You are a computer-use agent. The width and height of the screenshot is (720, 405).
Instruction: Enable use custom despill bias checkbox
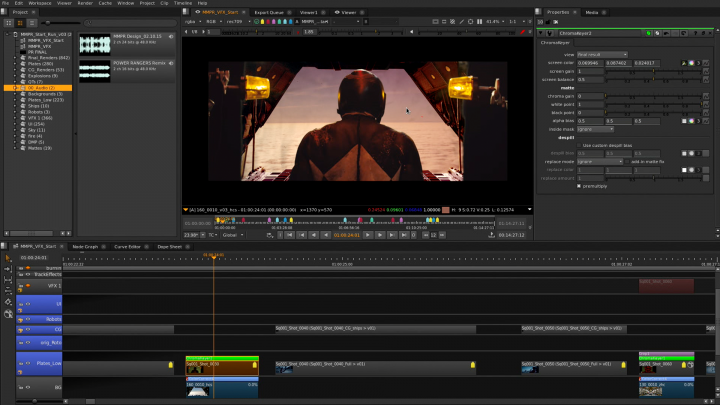pos(579,145)
